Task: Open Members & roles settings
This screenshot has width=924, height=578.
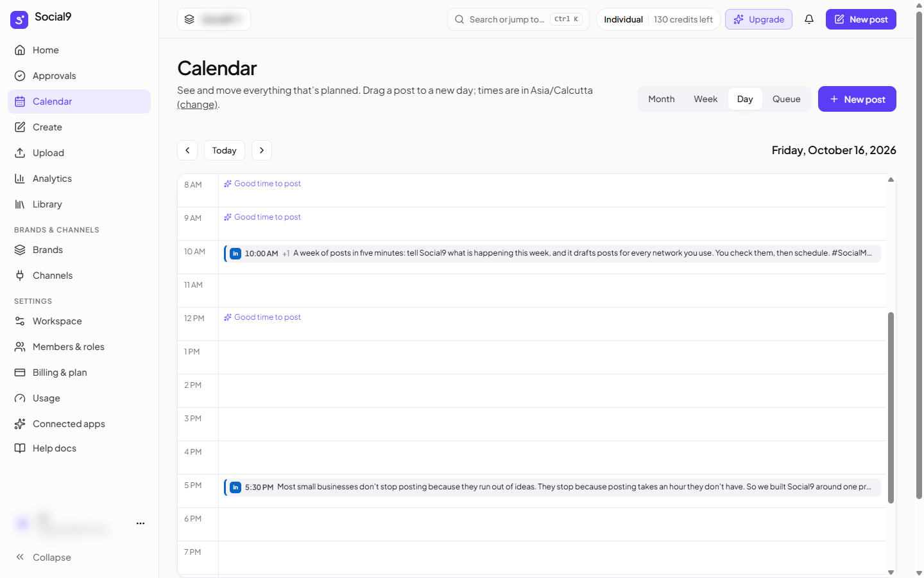Action: coord(79,347)
